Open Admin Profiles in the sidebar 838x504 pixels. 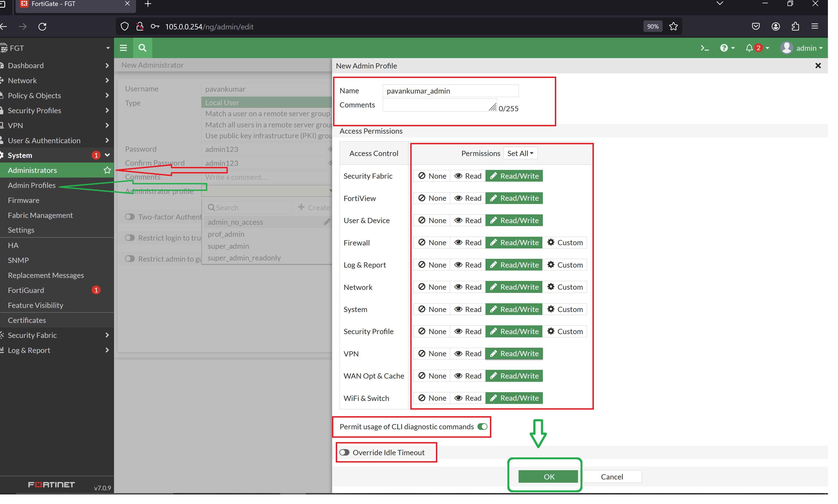click(x=32, y=185)
